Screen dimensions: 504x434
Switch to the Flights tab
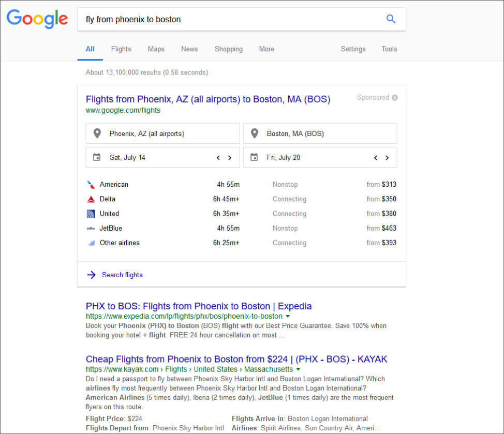coord(121,49)
